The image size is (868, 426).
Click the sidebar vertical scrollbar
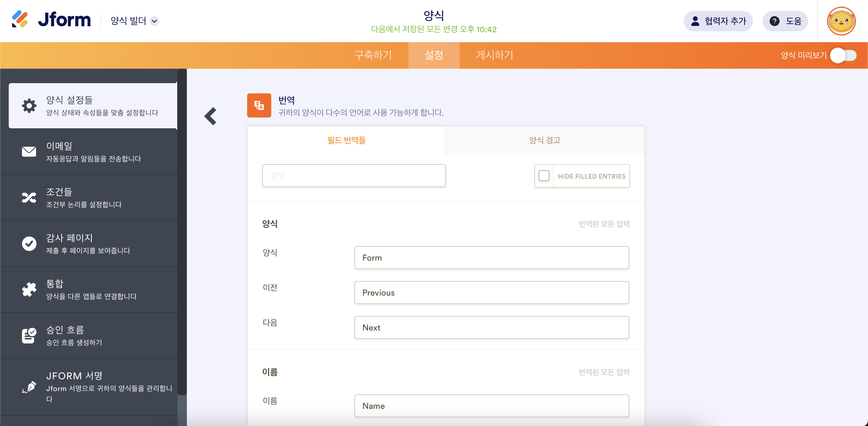tap(182, 232)
